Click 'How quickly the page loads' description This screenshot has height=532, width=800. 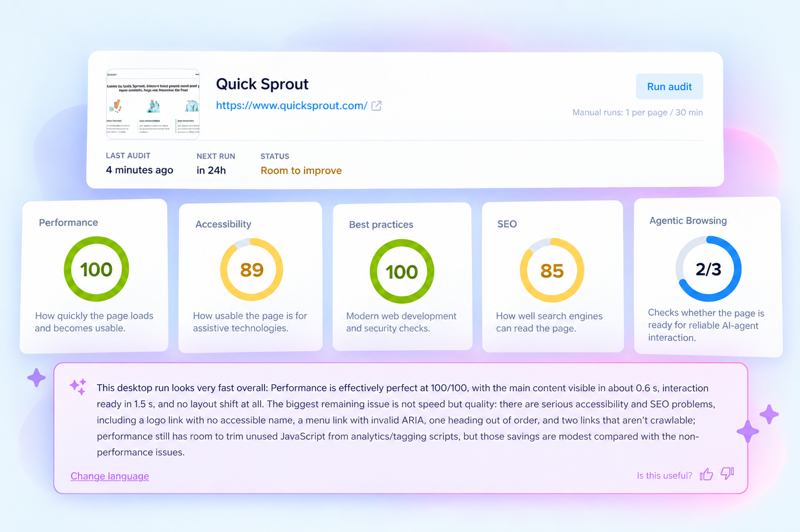(94, 322)
